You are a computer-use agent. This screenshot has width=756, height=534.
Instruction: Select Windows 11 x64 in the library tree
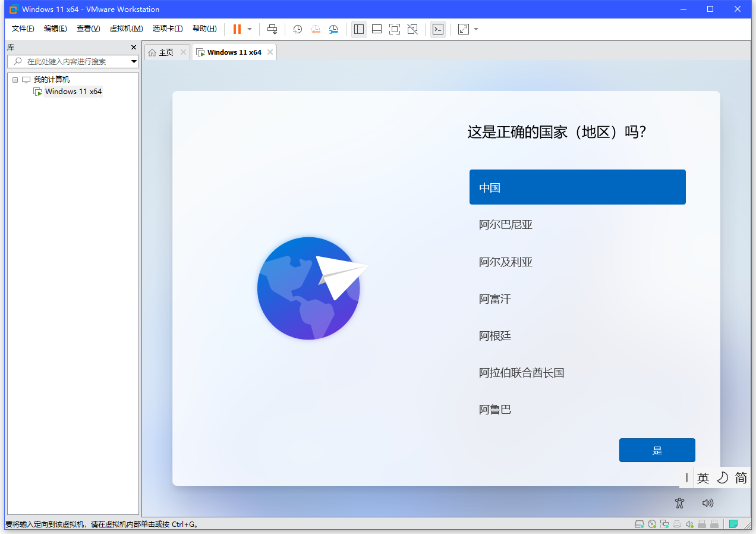(x=73, y=92)
